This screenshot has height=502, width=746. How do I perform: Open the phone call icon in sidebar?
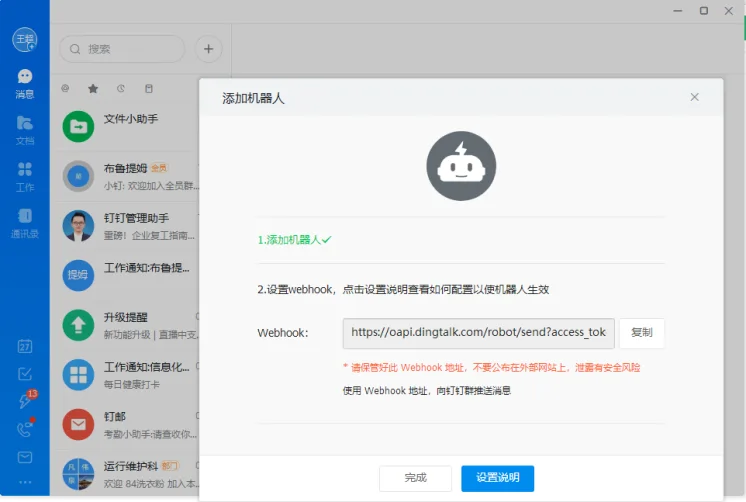coord(25,428)
